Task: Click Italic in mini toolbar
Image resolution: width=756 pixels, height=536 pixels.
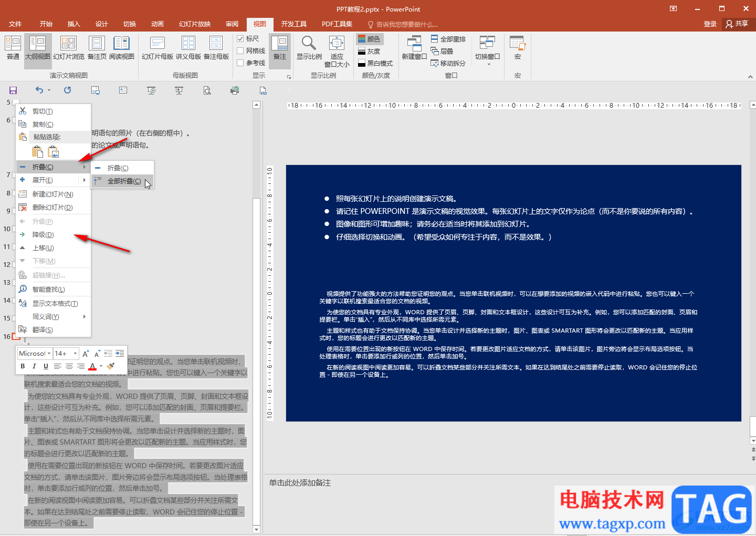Action: point(34,366)
